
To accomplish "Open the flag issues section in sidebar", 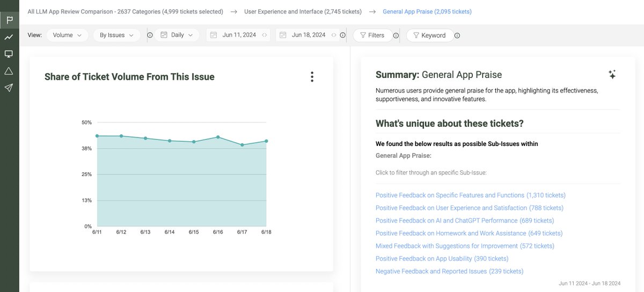I will pos(9,20).
